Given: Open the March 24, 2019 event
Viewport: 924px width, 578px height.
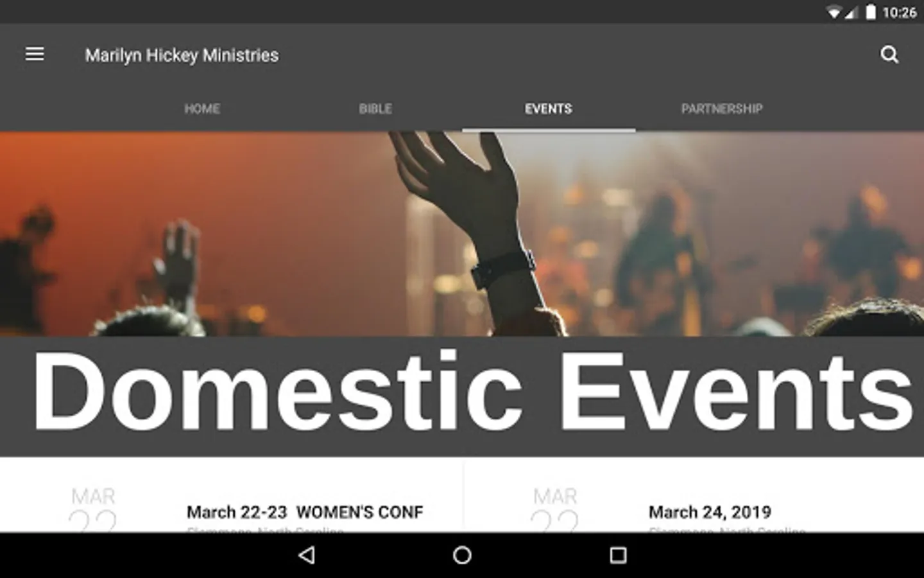Looking at the screenshot, I should click(x=710, y=512).
